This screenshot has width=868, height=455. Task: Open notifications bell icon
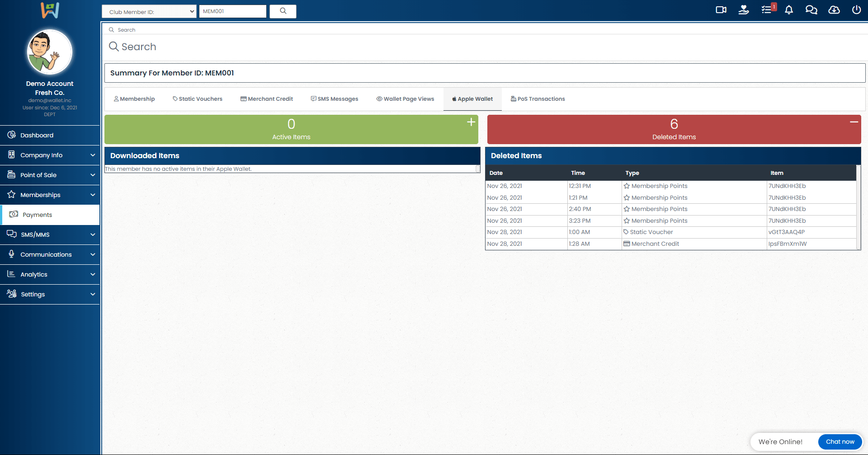click(789, 10)
